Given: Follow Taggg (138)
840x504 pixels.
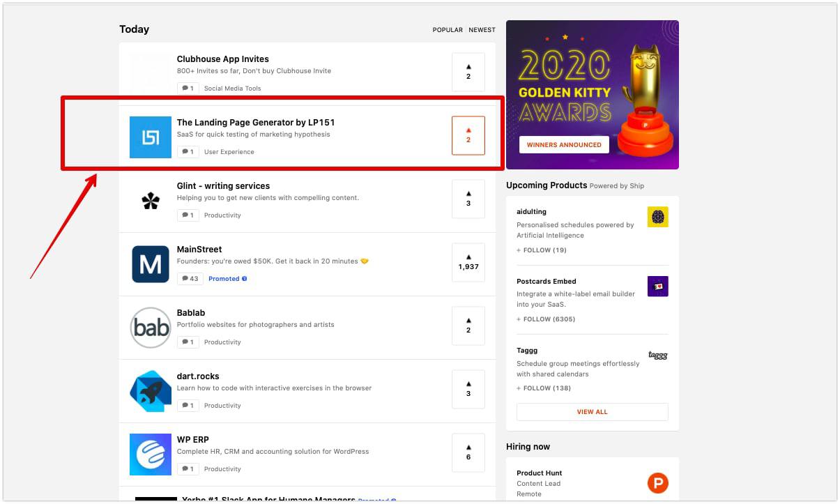Looking at the screenshot, I should (544, 388).
